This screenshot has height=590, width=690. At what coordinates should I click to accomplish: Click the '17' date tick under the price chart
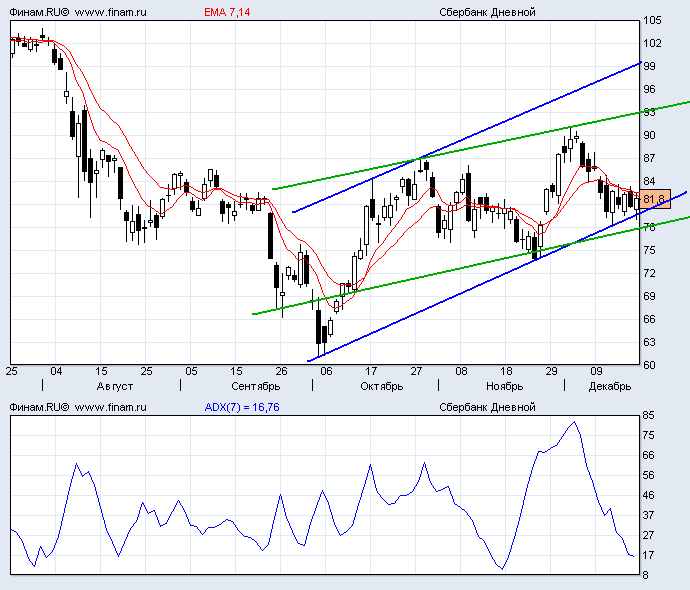pos(371,371)
